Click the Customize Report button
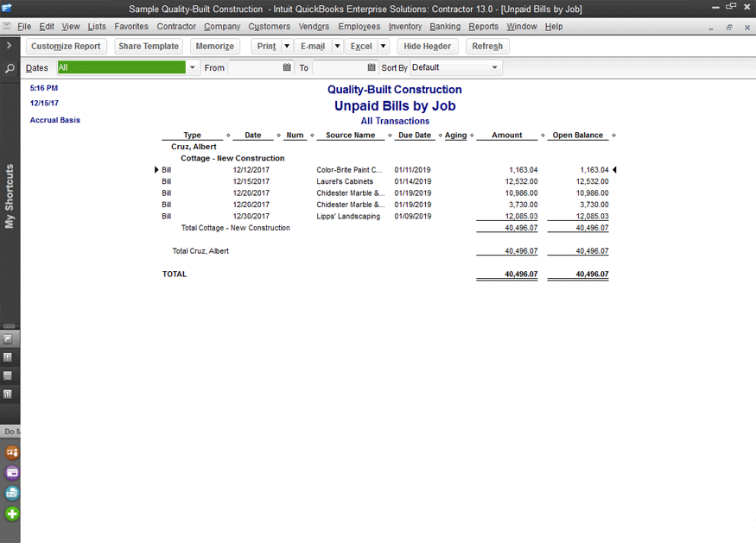The image size is (756, 543). (x=66, y=46)
